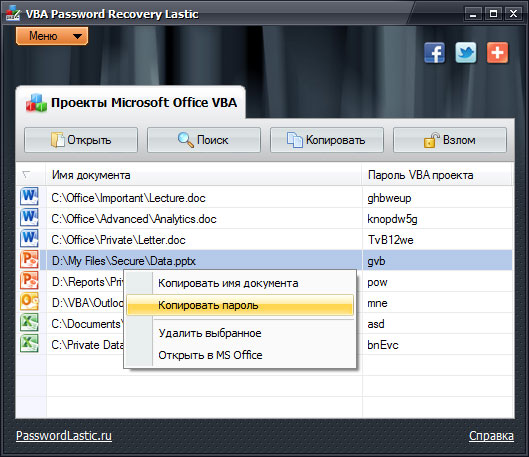Click the Outlook icon in document list
Screen dimensions: 529x457
29,302
